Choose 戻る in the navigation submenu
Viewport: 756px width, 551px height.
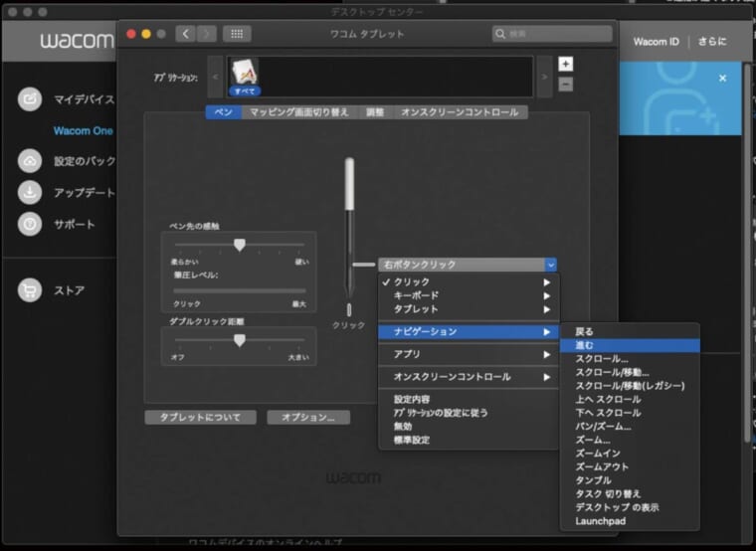[x=630, y=331]
